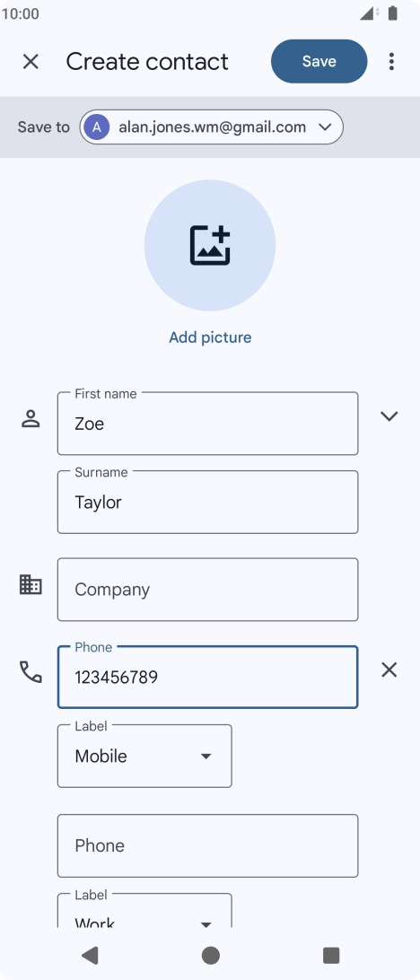Image resolution: width=420 pixels, height=980 pixels.
Task: Open the three-dot overflow menu
Action: 391,61
